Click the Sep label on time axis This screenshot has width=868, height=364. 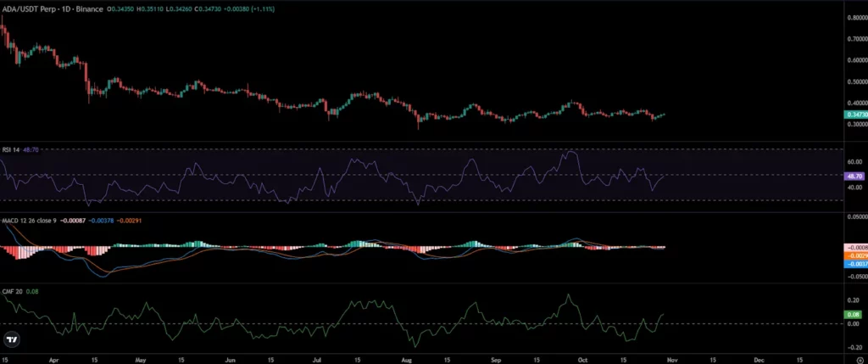coord(498,359)
